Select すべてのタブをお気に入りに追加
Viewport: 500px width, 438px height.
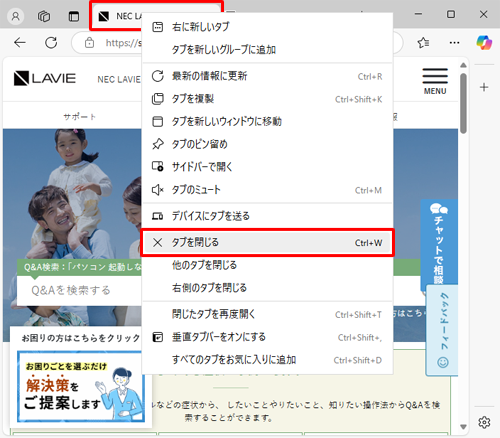tap(267, 360)
